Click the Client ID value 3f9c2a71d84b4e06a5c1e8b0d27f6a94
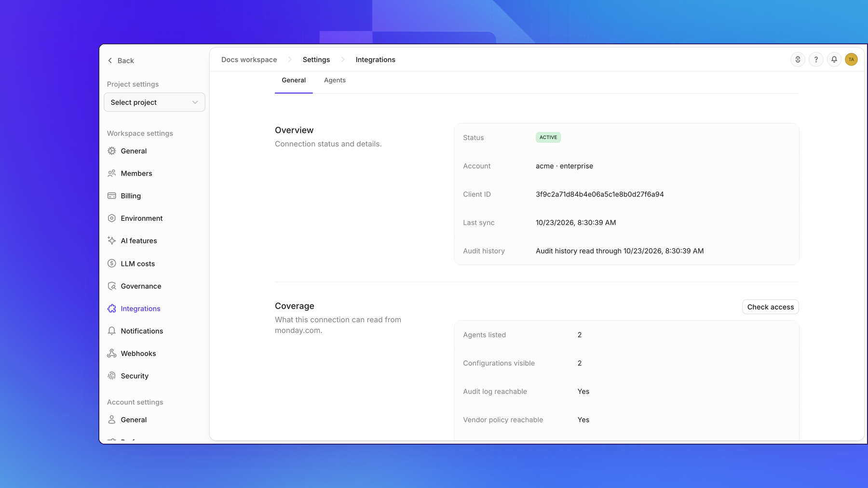The height and width of the screenshot is (488, 868). pos(599,194)
